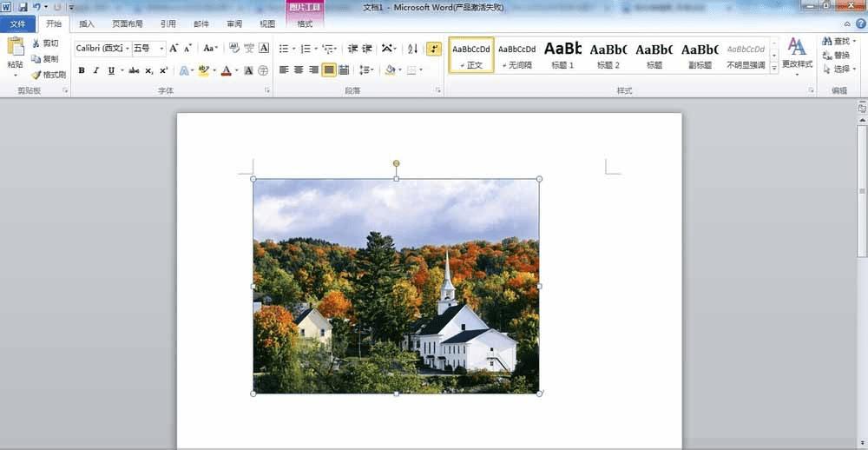Open the font size (五号) dropdown
Viewport: 868px width, 450px height.
tap(161, 49)
